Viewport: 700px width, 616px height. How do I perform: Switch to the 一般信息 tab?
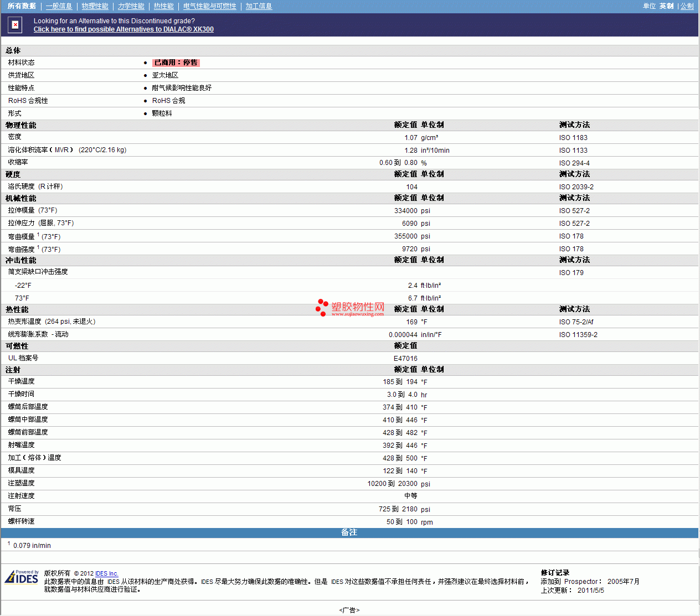click(x=59, y=6)
